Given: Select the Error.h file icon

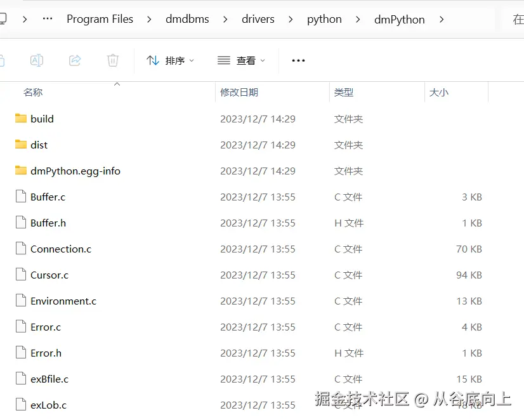Looking at the screenshot, I should tap(21, 353).
